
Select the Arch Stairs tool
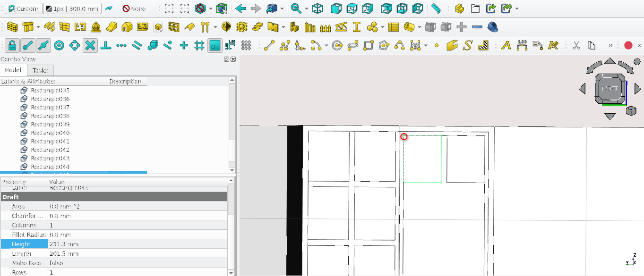(257, 27)
